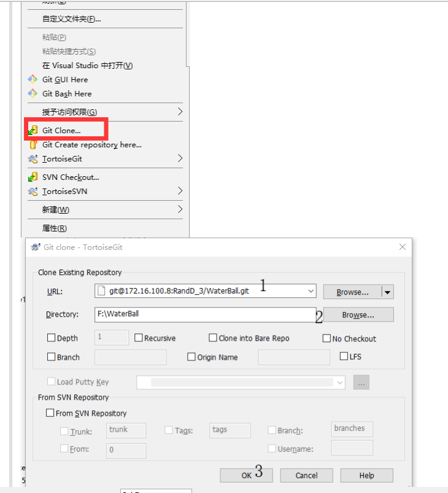This screenshot has height=493, width=448.
Task: Browse for the repository URL
Action: tap(352, 292)
